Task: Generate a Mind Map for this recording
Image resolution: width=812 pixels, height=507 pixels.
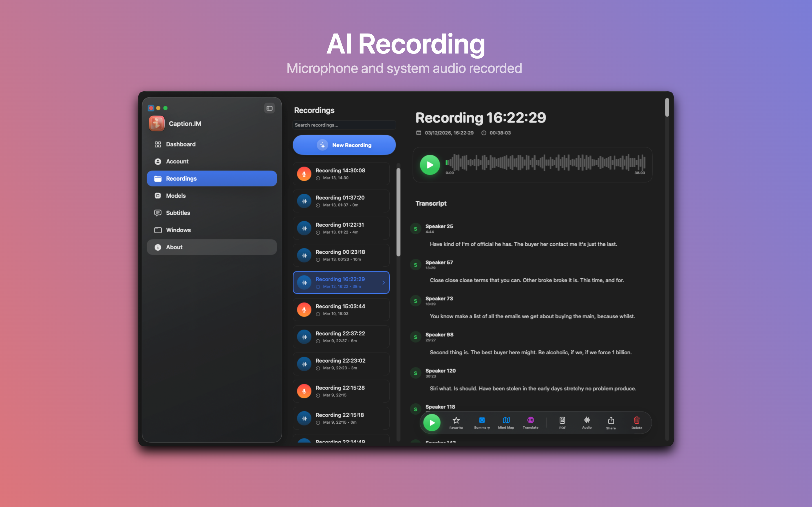Action: point(506,422)
